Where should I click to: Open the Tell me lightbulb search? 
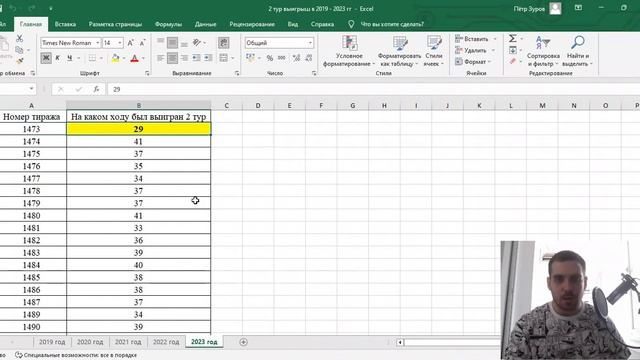tap(351, 24)
